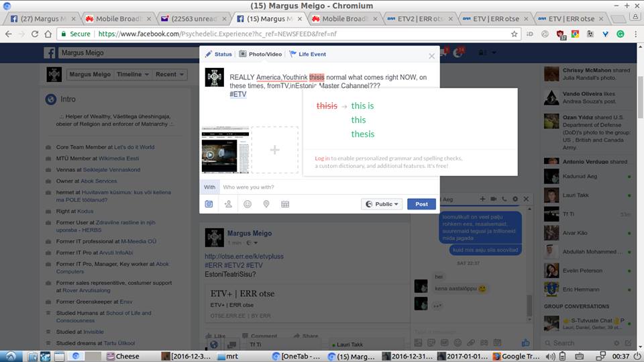Viewport: 644px width, 362px height.
Task: Start a video call in chat window
Action: (x=493, y=199)
